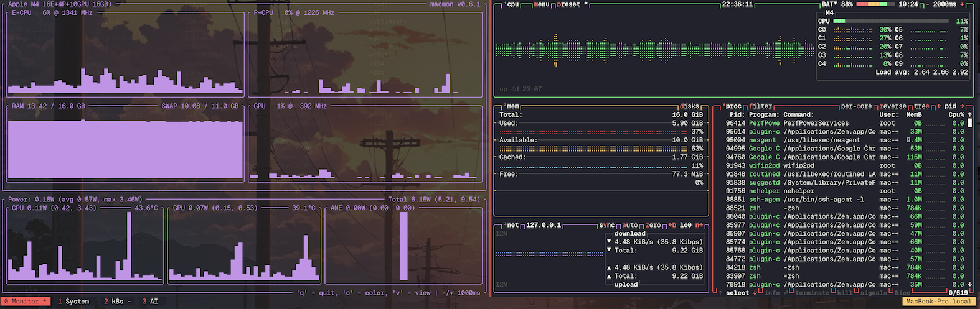Move process selection up with select arrow
The height and width of the screenshot is (309, 980).
click(x=720, y=293)
